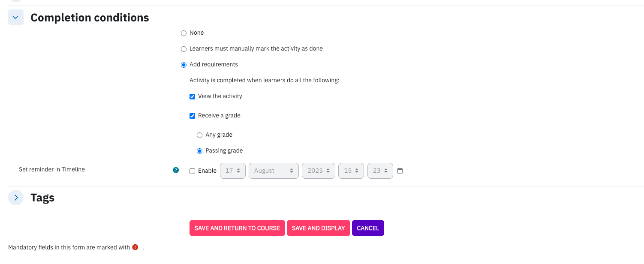Uncheck View the activity checkbox

[x=193, y=96]
